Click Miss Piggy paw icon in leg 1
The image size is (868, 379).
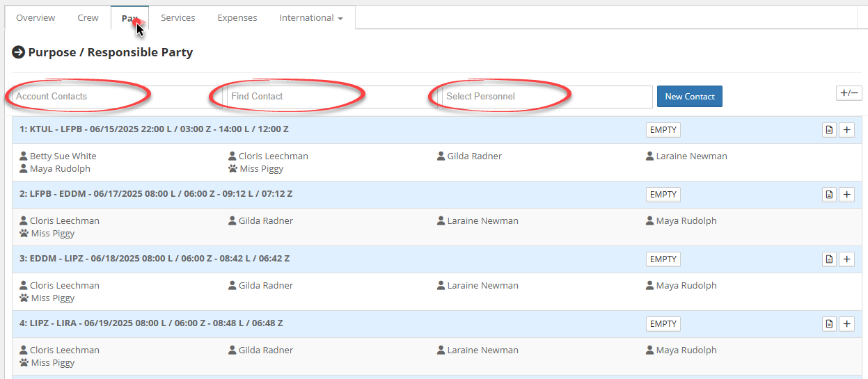point(232,168)
